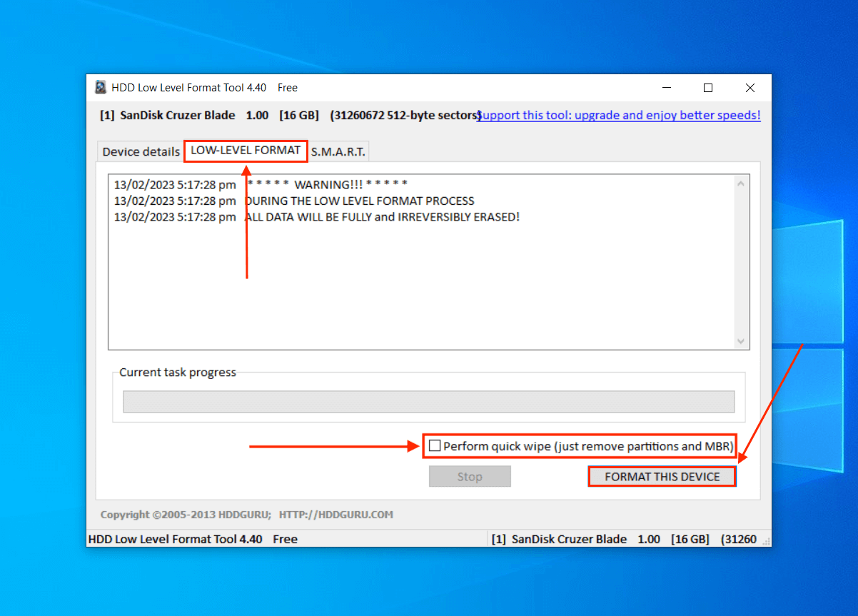This screenshot has height=616, width=858.
Task: Click the FORMAT THIS DEVICE button
Action: click(x=662, y=477)
